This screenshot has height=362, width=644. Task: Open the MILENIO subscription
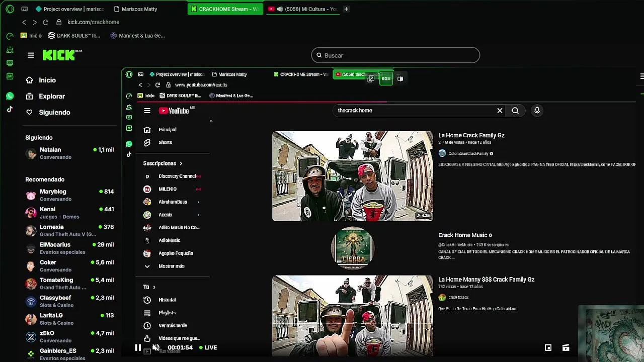click(173, 189)
